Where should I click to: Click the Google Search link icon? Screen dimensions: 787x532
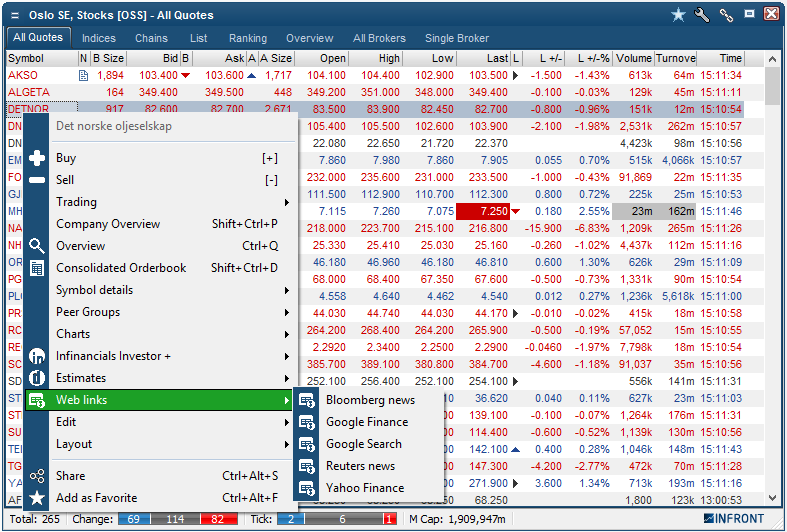[307, 444]
